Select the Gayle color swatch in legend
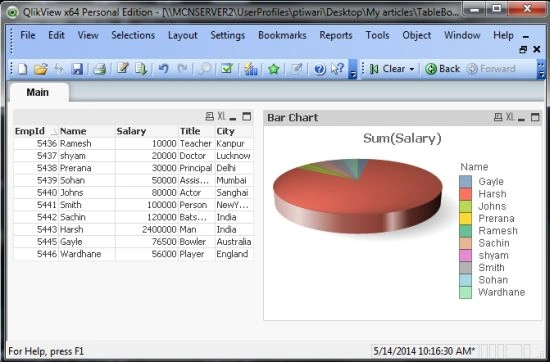 coord(465,182)
